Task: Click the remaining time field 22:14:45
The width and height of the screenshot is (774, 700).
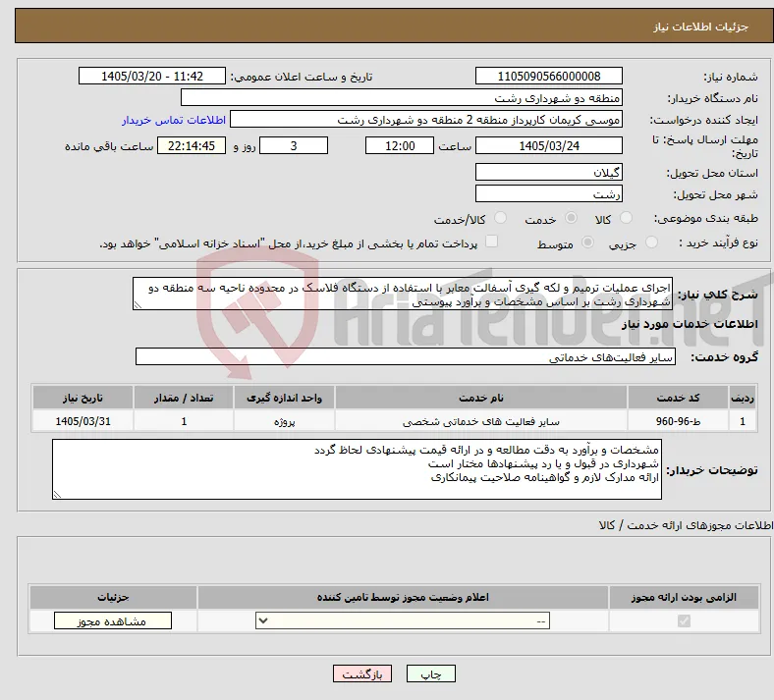Action: point(192,145)
